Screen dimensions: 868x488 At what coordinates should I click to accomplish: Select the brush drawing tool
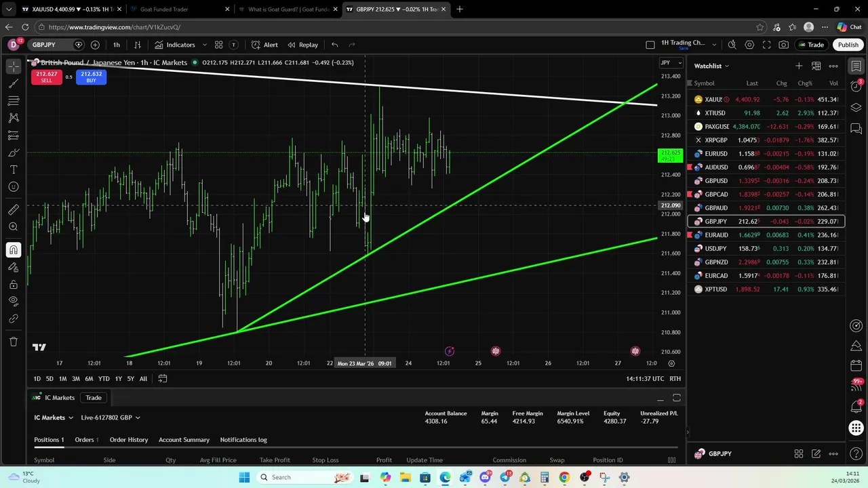pos(14,152)
